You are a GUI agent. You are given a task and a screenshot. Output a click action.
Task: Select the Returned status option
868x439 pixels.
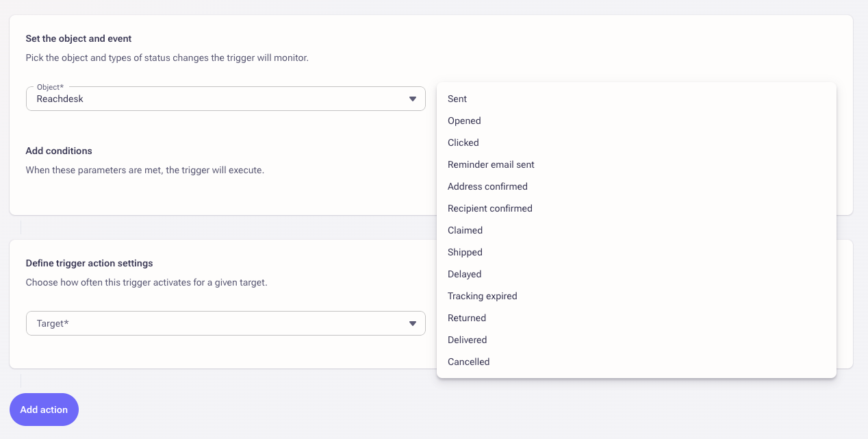coord(467,318)
